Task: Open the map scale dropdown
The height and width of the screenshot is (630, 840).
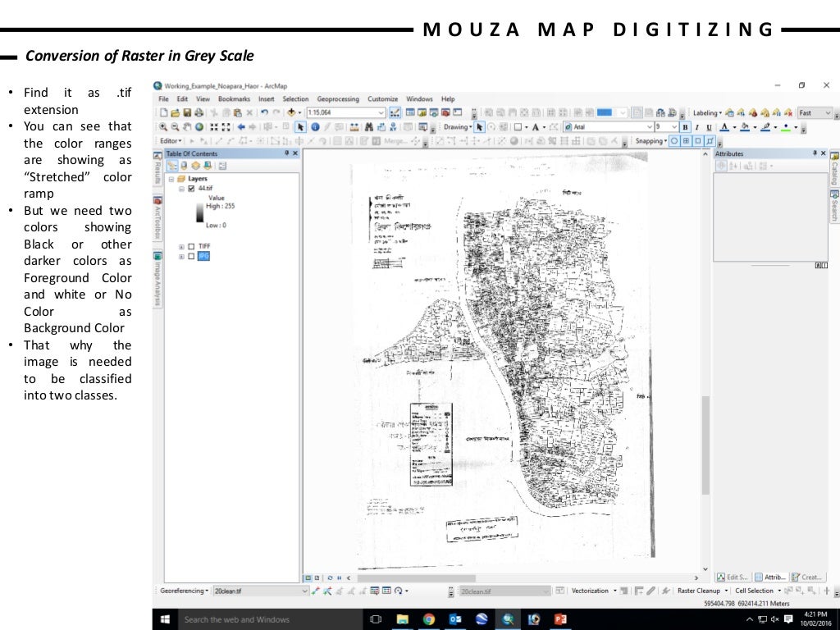Action: (381, 112)
